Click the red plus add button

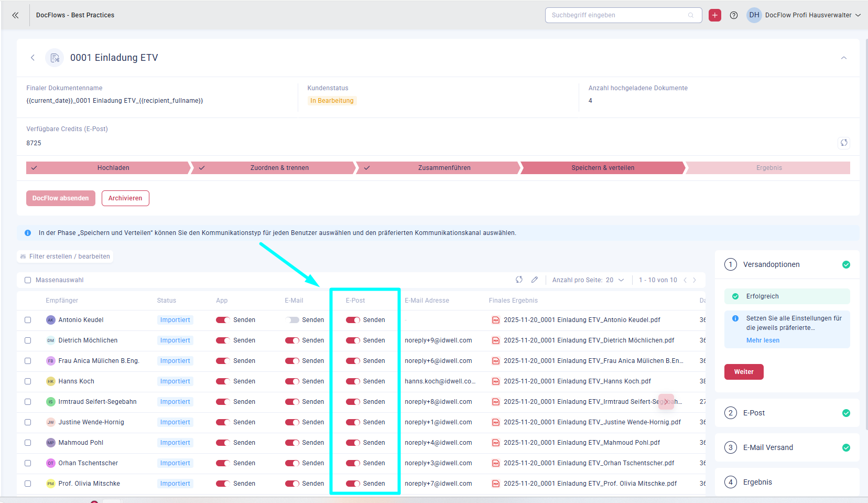point(714,15)
